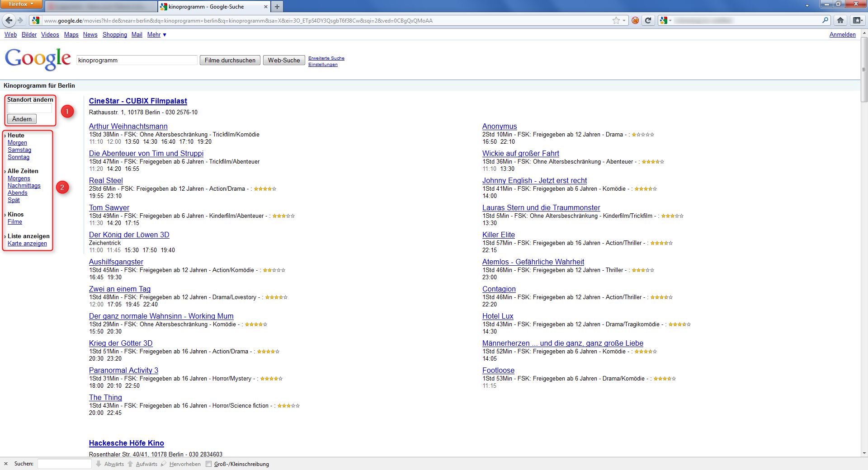Open a new tab with the plus button
868x470 pixels.
click(277, 7)
